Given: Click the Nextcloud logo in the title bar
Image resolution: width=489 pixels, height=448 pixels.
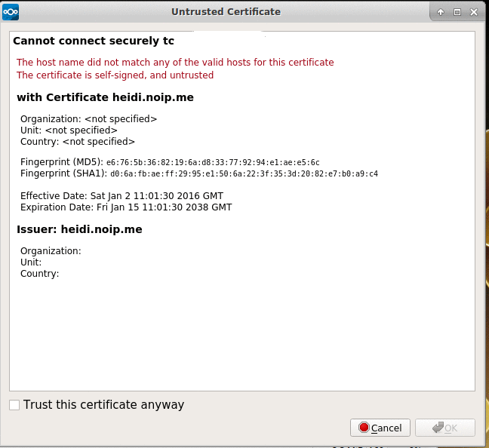Looking at the screenshot, I should pyautogui.click(x=11, y=11).
